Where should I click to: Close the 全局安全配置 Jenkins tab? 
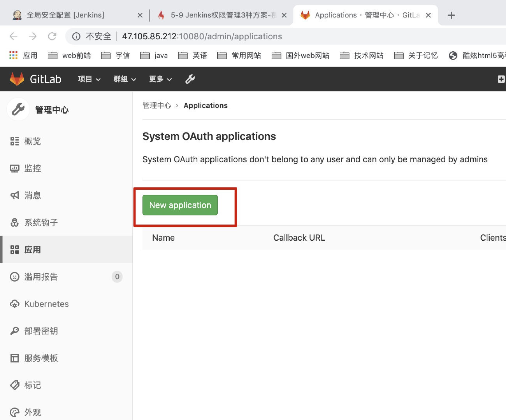pos(140,15)
